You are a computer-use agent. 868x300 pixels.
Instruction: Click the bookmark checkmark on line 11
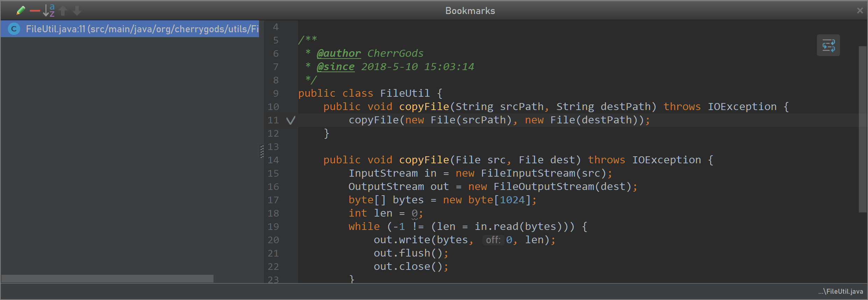tap(291, 120)
